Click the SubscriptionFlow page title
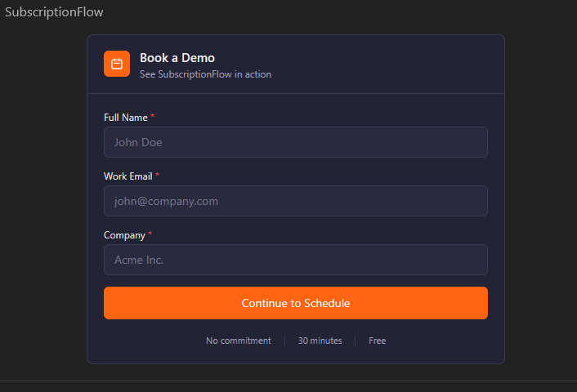Viewport: 577px width, 392px height. pos(54,12)
